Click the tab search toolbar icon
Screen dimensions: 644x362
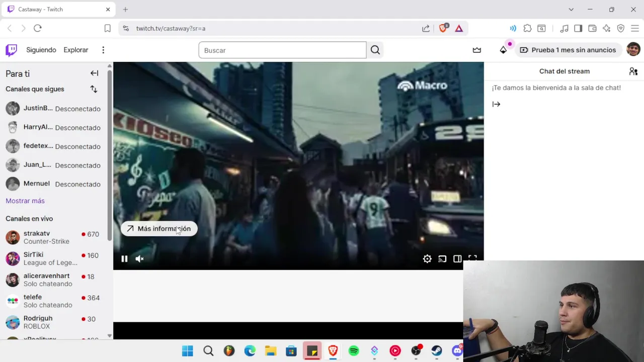[541, 28]
